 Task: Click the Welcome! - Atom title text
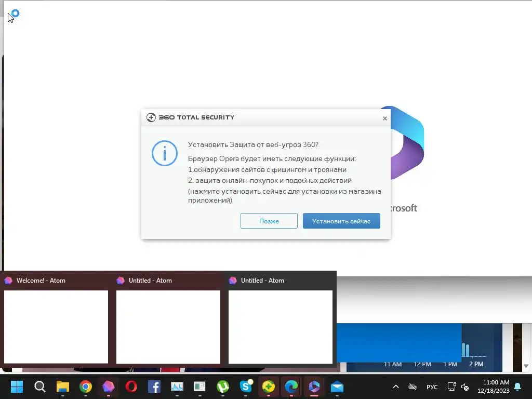click(x=41, y=281)
